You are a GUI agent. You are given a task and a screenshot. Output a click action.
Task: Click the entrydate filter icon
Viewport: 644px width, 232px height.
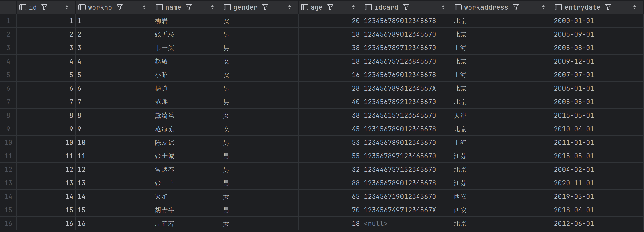pos(608,7)
